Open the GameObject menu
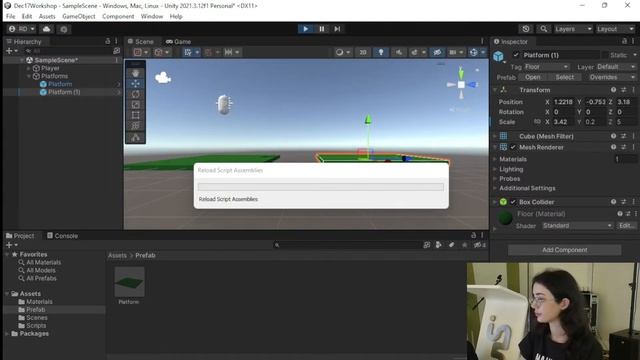The width and height of the screenshot is (640, 360). [79, 16]
